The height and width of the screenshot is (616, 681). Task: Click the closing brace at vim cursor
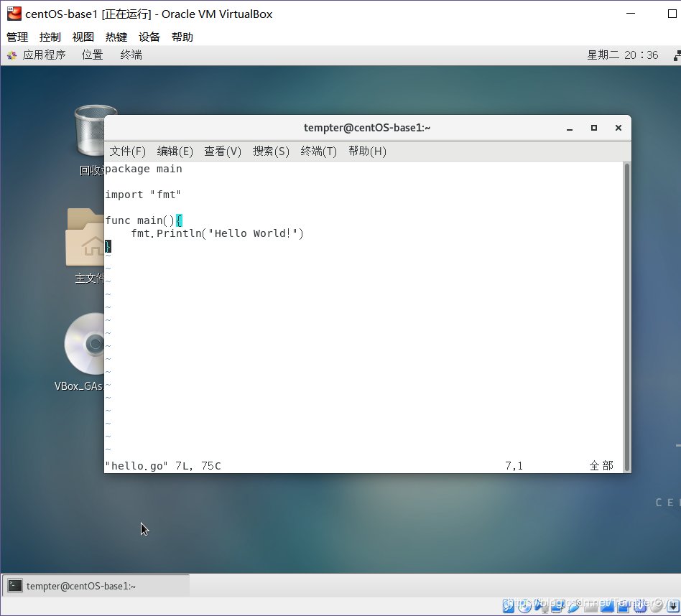(108, 246)
